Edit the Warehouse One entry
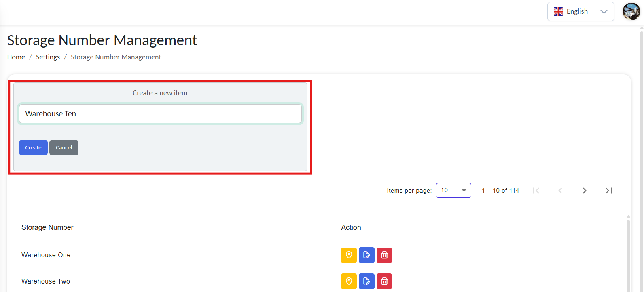644x292 pixels. pos(366,255)
